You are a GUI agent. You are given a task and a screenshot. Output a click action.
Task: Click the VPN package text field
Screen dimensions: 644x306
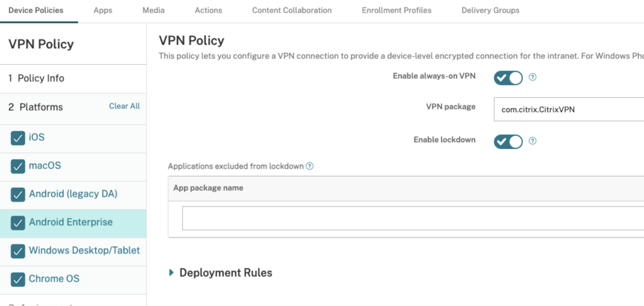click(568, 110)
